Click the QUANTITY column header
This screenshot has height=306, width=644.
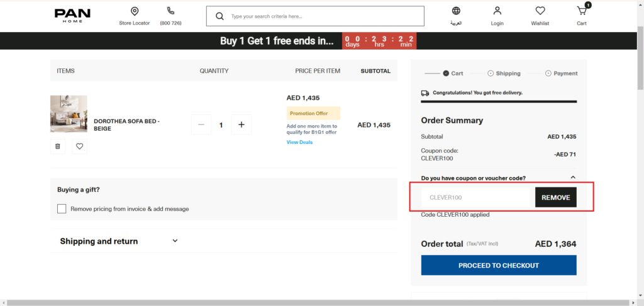pyautogui.click(x=214, y=71)
